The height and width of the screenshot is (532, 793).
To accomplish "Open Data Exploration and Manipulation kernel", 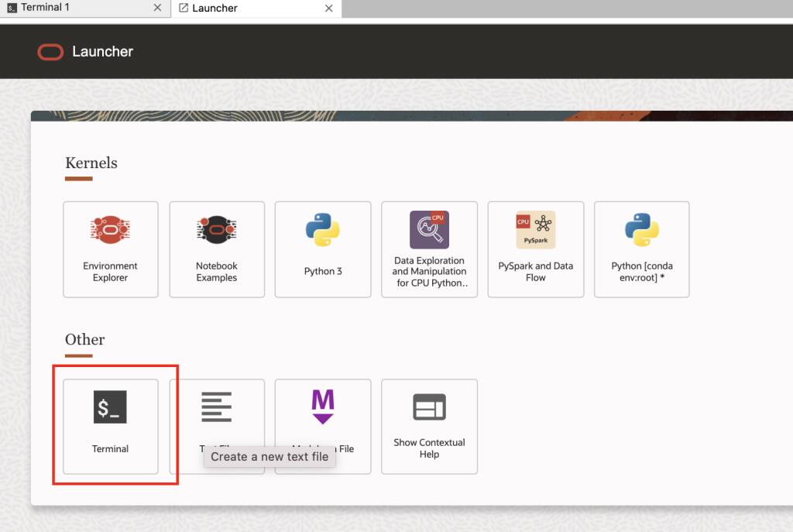I will point(429,249).
